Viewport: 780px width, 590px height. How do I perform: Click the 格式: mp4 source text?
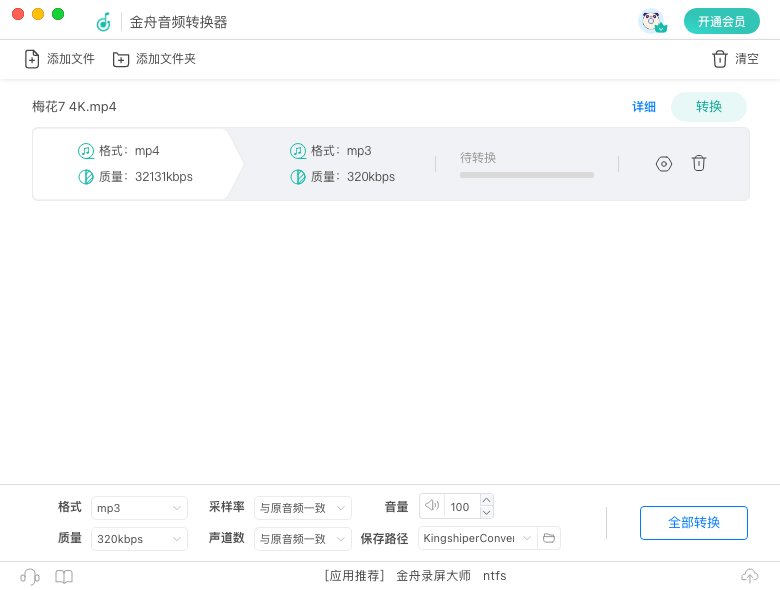click(x=129, y=151)
